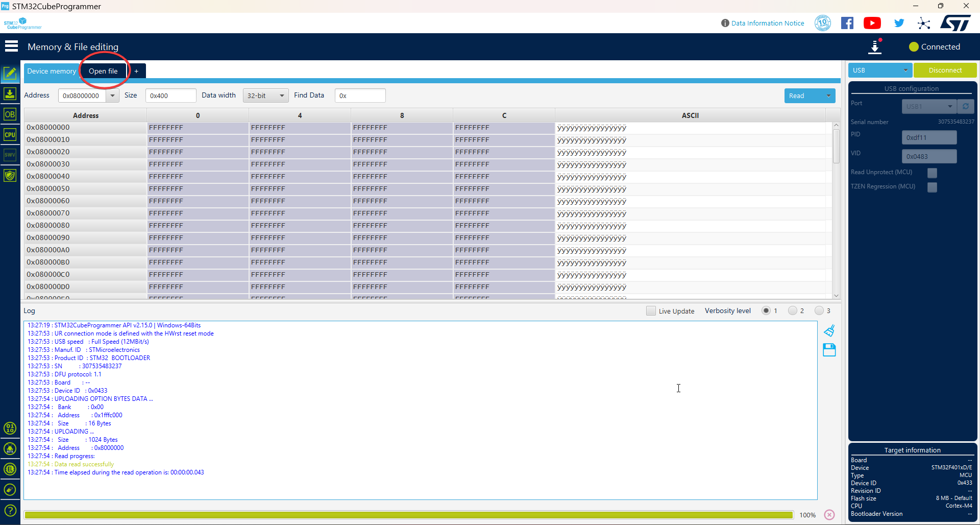Screen dimensions: 980x525
Task: Open the Fault Analyzer panel
Action: [10, 175]
